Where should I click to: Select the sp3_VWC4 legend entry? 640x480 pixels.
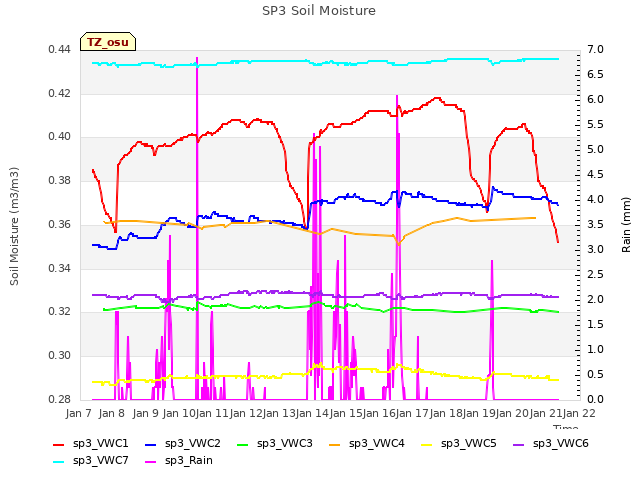[367, 444]
